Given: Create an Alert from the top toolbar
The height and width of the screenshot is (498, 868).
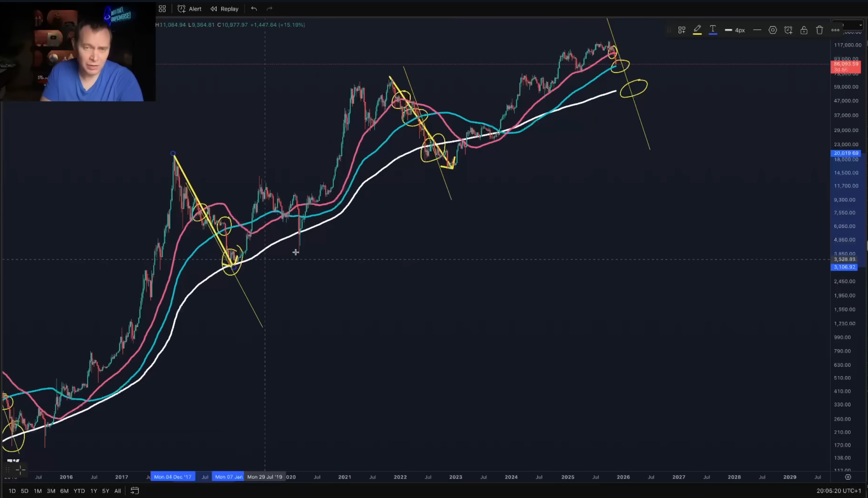Looking at the screenshot, I should (190, 9).
